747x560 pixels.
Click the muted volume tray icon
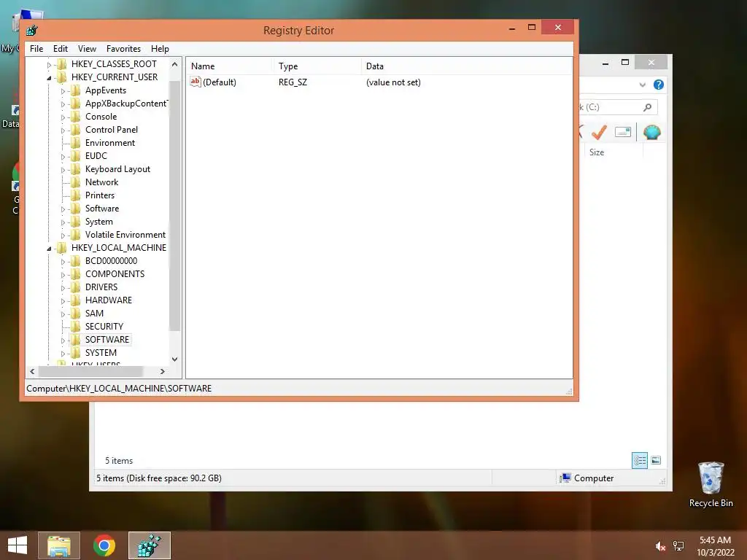pos(659,546)
